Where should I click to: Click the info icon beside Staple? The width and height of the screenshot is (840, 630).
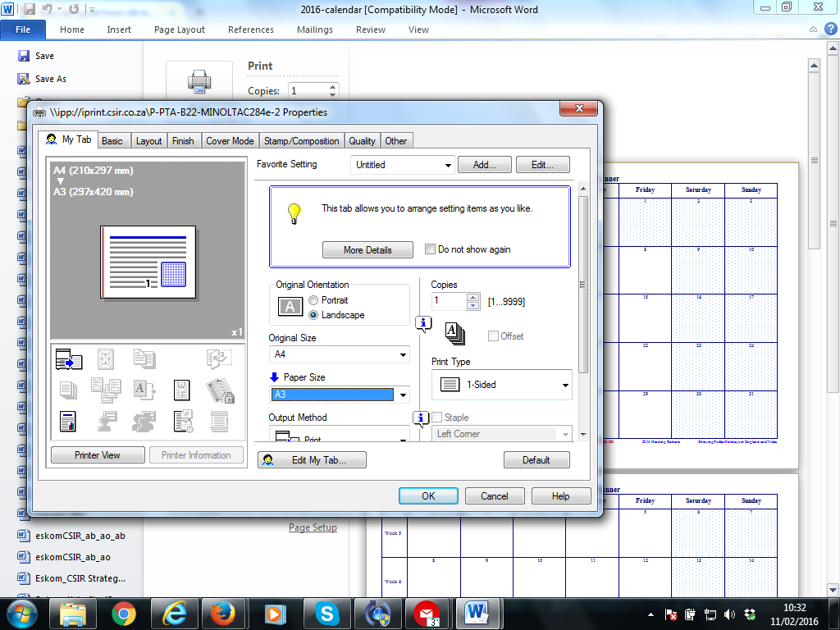[x=421, y=418]
